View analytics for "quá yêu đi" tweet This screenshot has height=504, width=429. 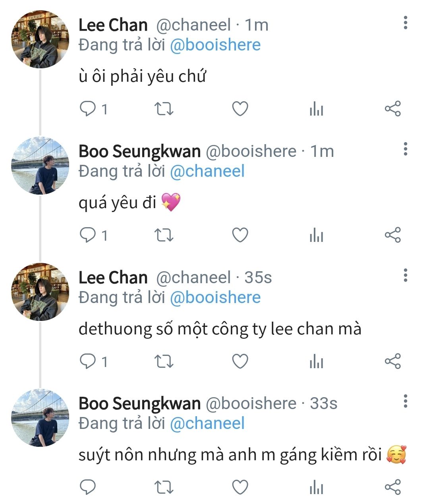(316, 235)
